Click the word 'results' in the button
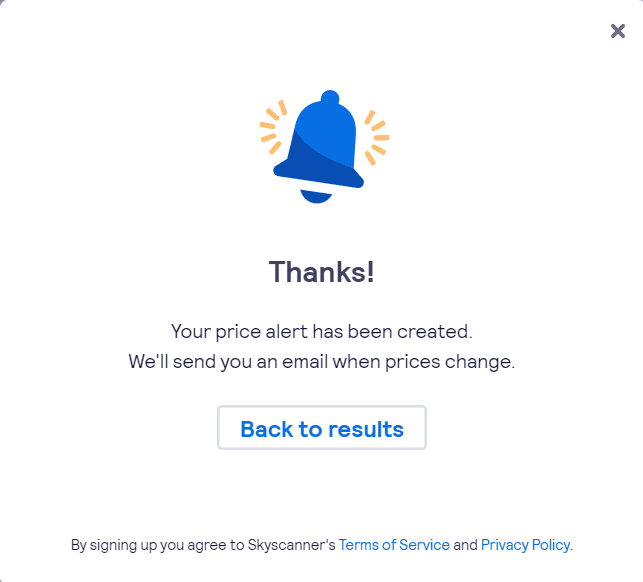 (x=366, y=429)
